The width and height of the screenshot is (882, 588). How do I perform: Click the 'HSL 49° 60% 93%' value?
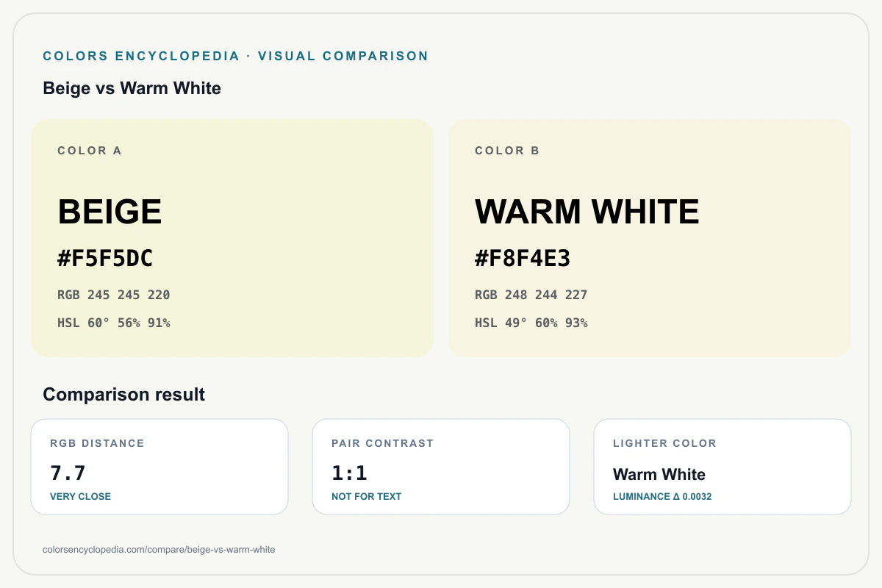(531, 323)
